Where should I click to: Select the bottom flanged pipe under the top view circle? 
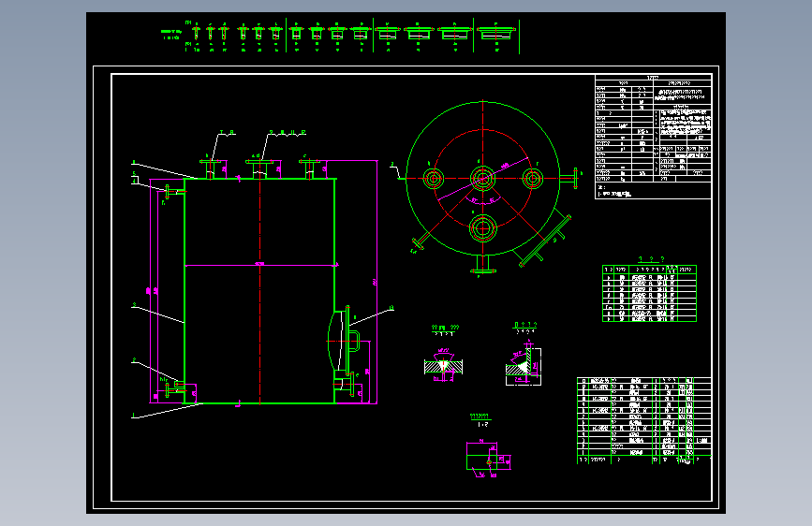click(482, 264)
